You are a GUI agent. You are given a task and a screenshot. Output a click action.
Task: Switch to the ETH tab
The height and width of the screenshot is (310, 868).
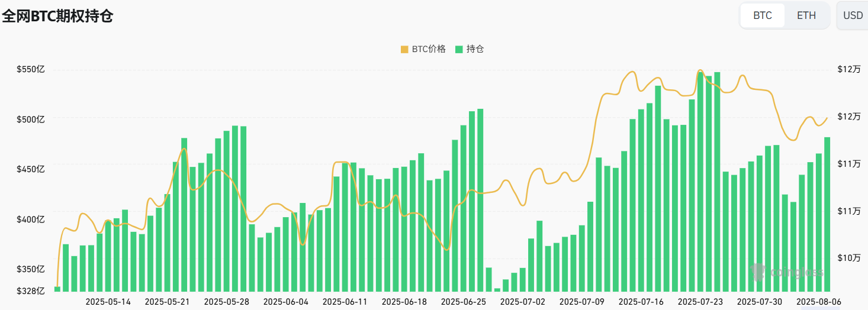(806, 15)
